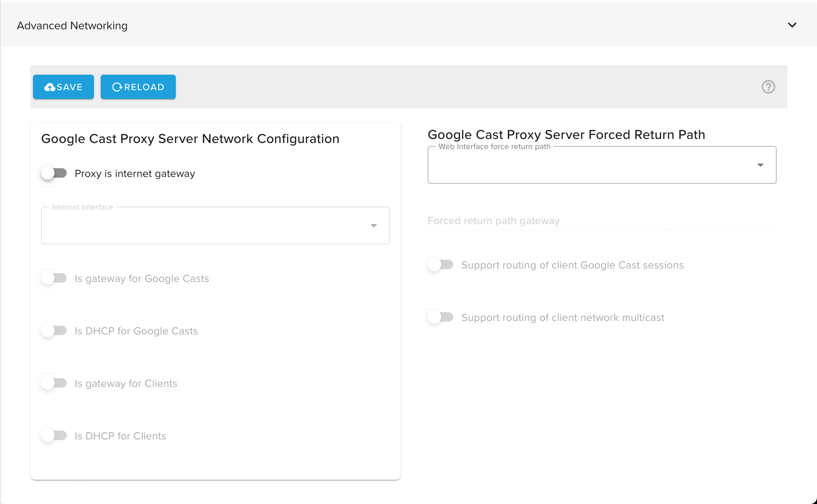Toggle Is gateway for Google Casts

pyautogui.click(x=54, y=278)
